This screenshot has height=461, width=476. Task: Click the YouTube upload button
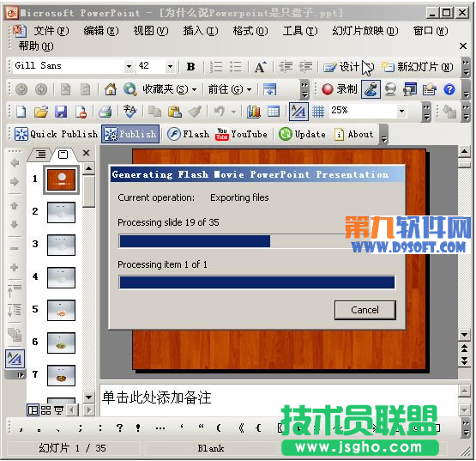pyautogui.click(x=241, y=134)
